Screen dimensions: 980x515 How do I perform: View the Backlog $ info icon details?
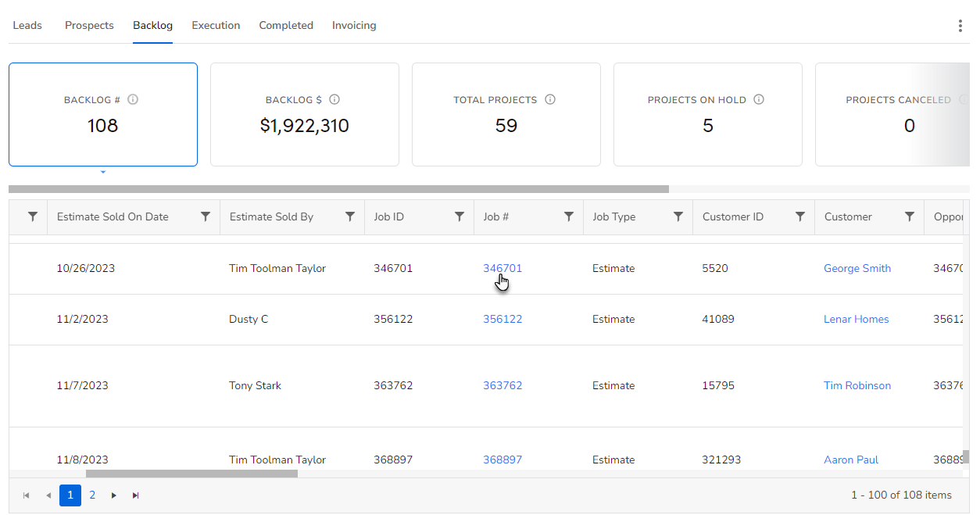(x=334, y=99)
